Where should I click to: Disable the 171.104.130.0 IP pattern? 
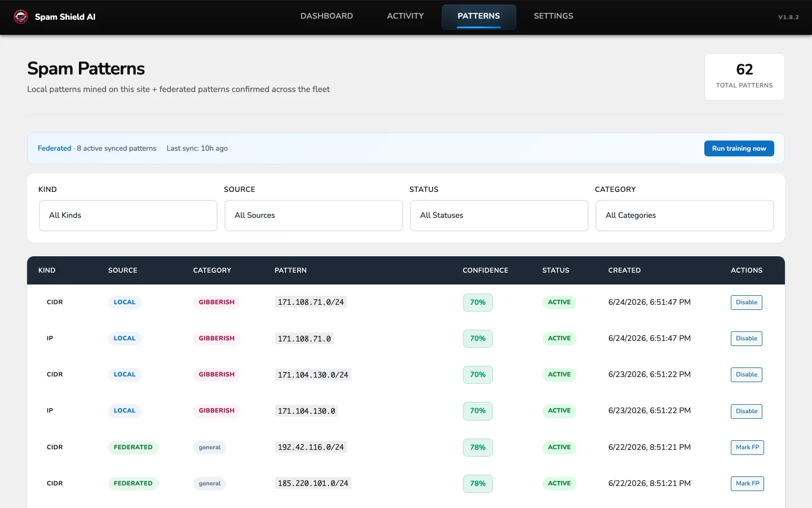tap(746, 411)
